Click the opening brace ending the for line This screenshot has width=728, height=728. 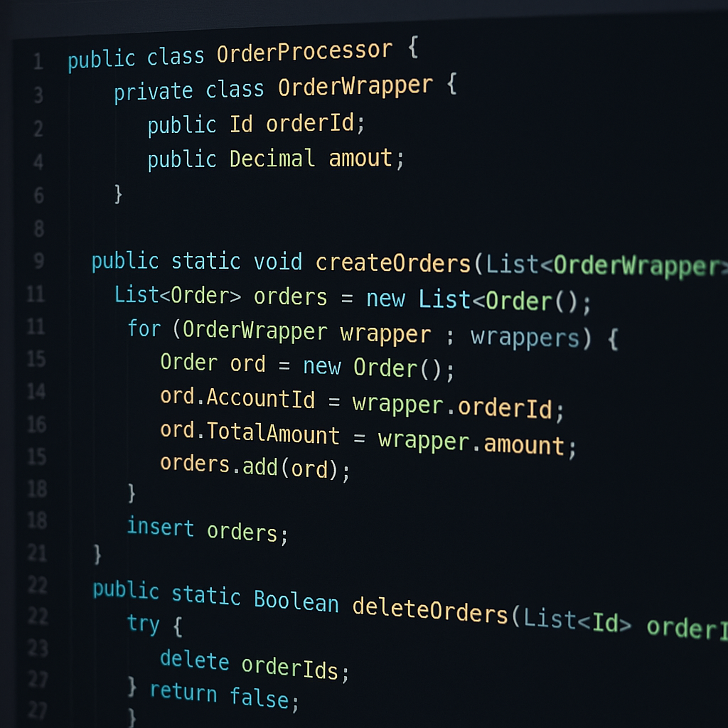(614, 338)
